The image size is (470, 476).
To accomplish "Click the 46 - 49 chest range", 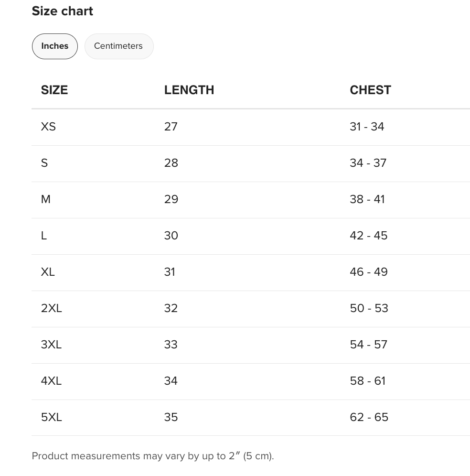I will coord(369,272).
